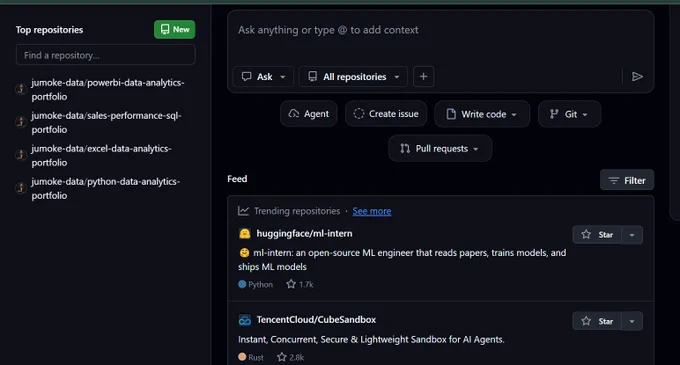The image size is (680, 365).
Task: Click the Trending repositories label
Action: pos(297,211)
